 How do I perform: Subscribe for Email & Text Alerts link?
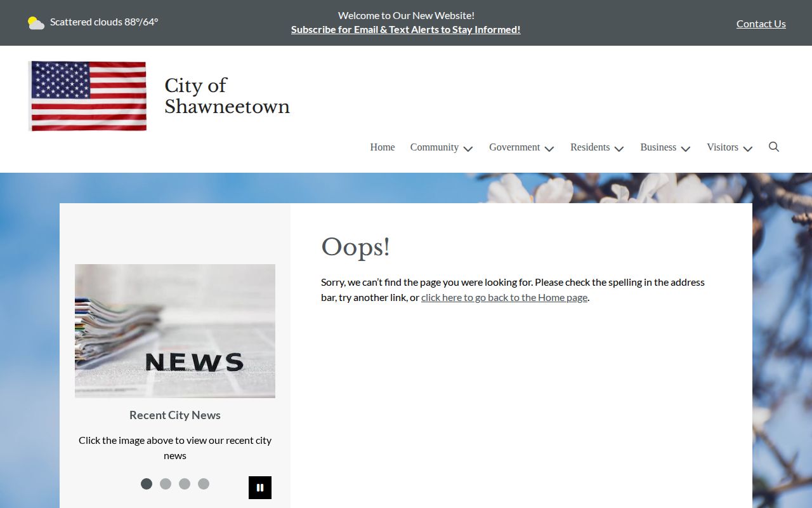point(406,29)
